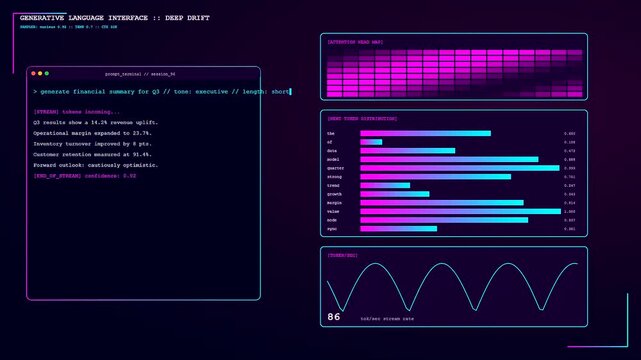The image size is (641, 360).
Task: Click the probability bar for 'value'
Action: 460,211
